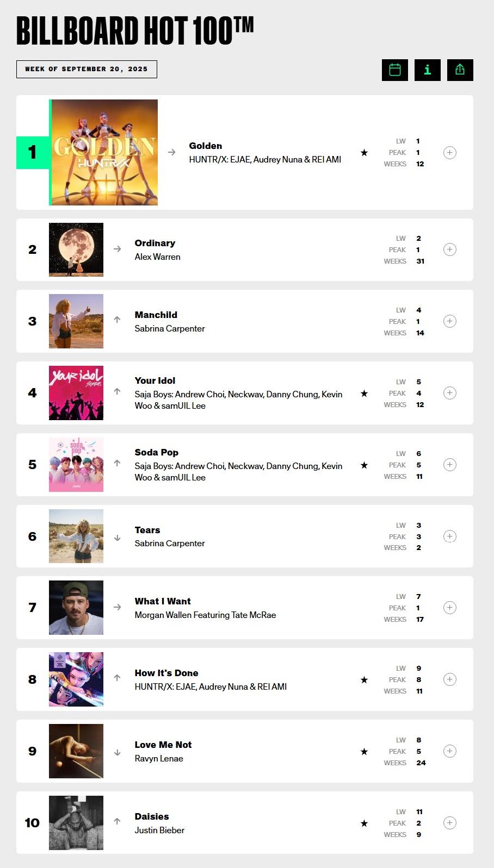This screenshot has width=494, height=868.
Task: Click plus icon on Tears row
Action: coord(449,536)
